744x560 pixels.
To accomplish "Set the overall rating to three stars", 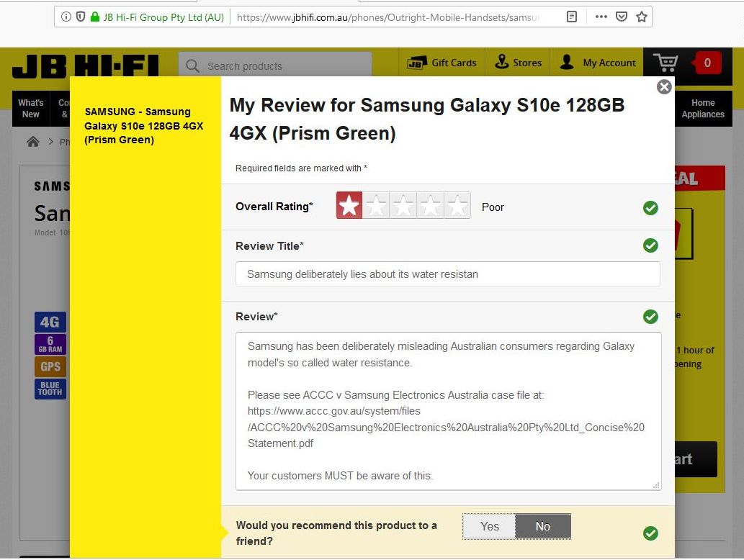I will [403, 205].
